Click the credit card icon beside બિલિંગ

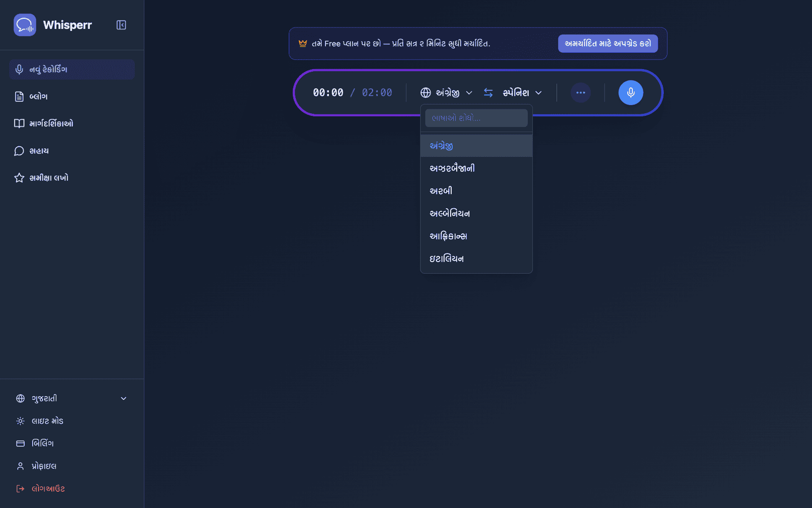20,443
